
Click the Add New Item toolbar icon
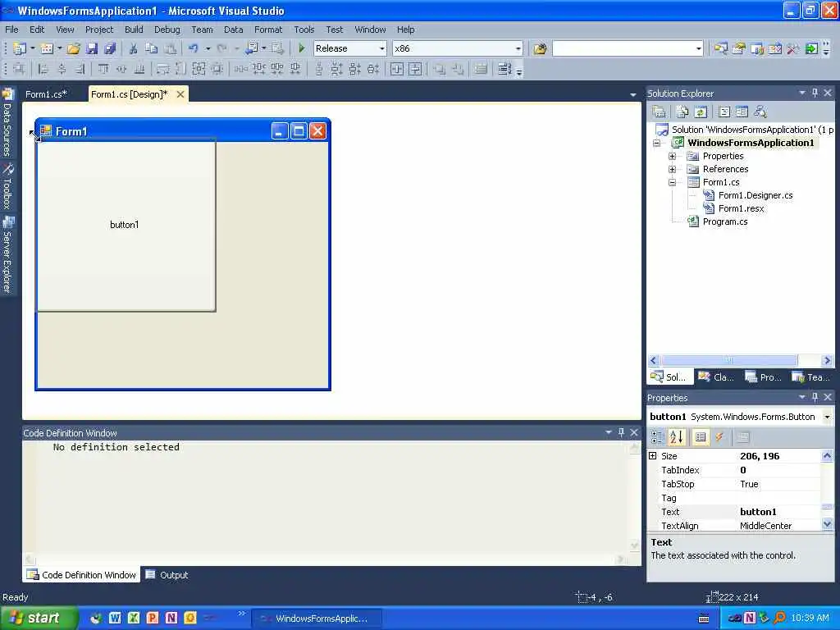pyautogui.click(x=47, y=48)
